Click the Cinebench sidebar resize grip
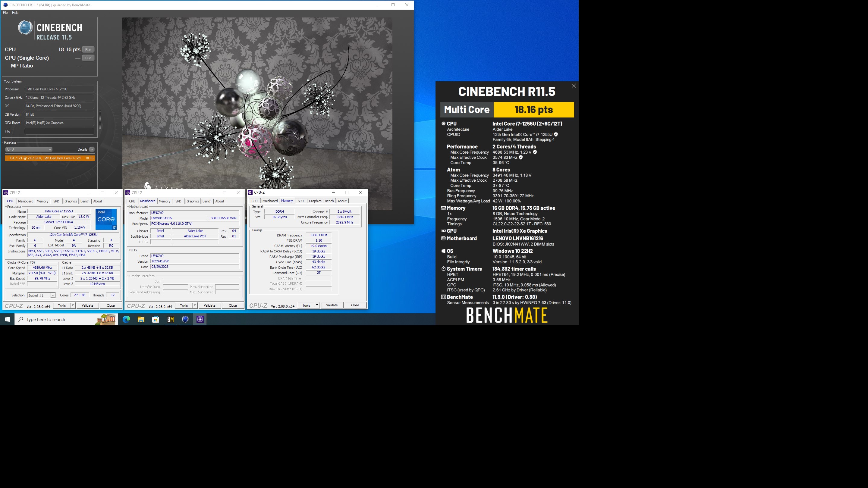Screen dimensions: 868x488 (100, 120)
